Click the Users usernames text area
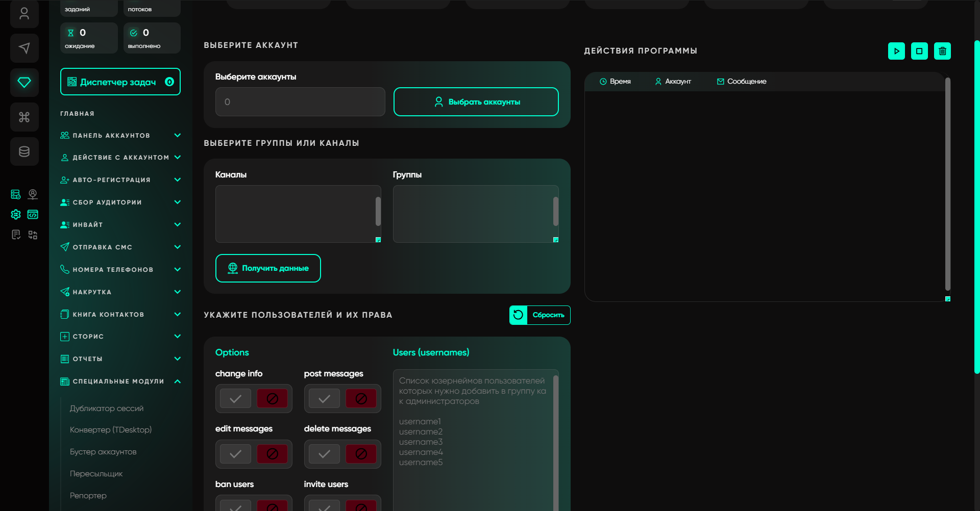 473,439
